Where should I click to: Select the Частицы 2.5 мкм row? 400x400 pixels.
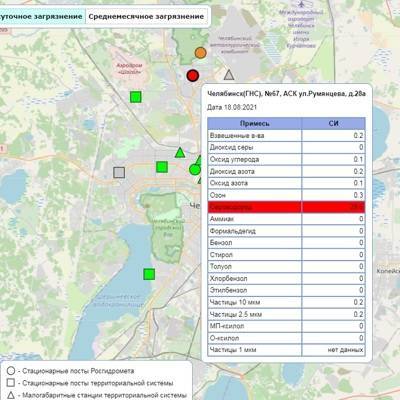(286, 314)
